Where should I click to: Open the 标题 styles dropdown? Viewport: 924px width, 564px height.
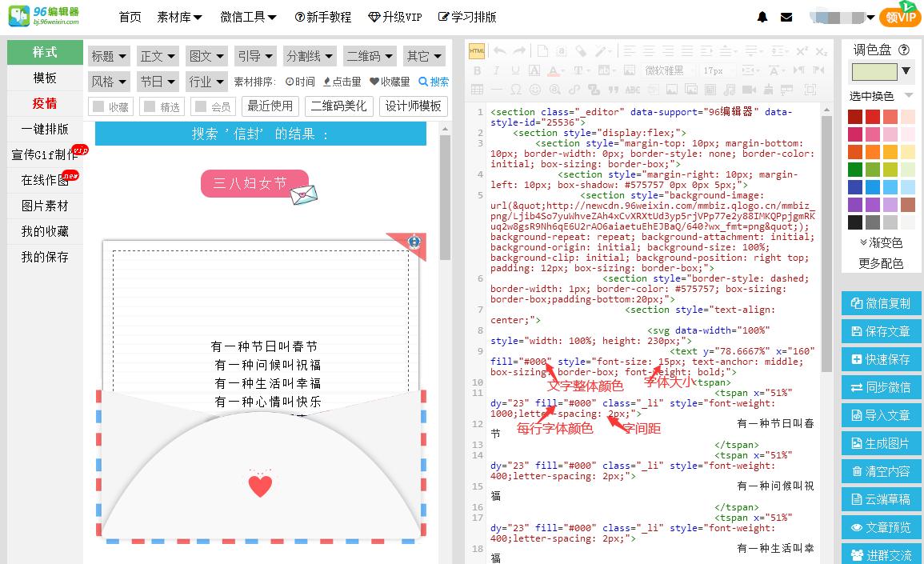(108, 55)
